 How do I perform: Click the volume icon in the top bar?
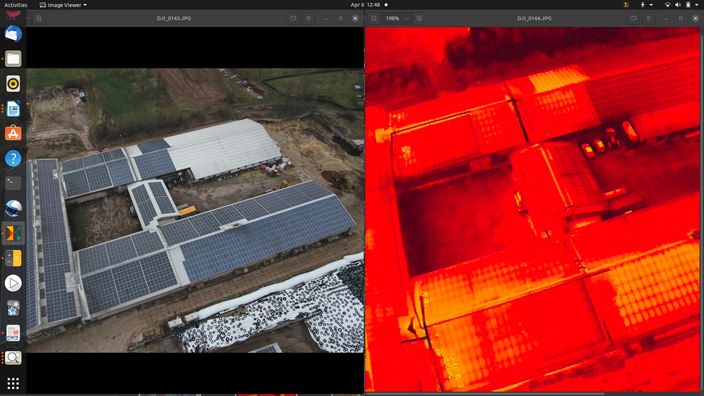click(678, 5)
